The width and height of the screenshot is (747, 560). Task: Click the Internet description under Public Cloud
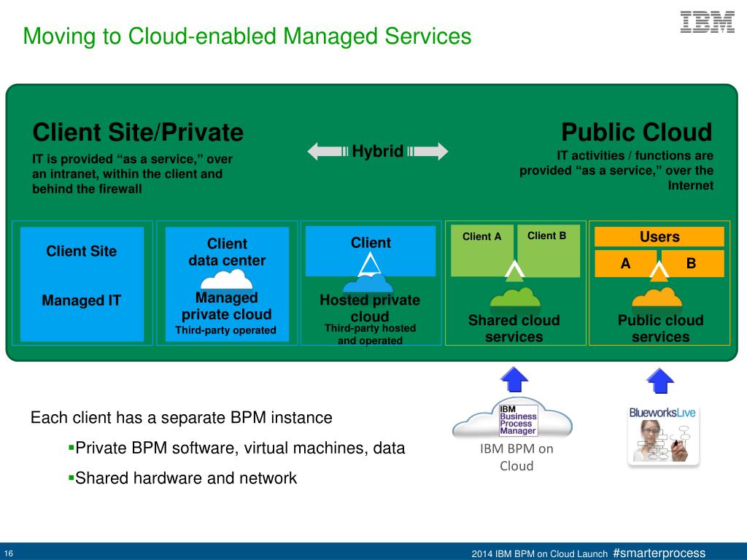[616, 171]
